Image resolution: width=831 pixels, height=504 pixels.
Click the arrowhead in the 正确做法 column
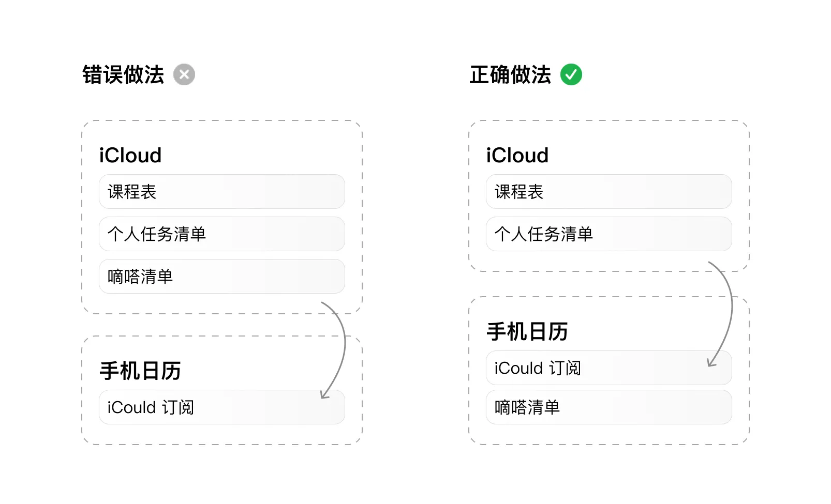pos(711,363)
